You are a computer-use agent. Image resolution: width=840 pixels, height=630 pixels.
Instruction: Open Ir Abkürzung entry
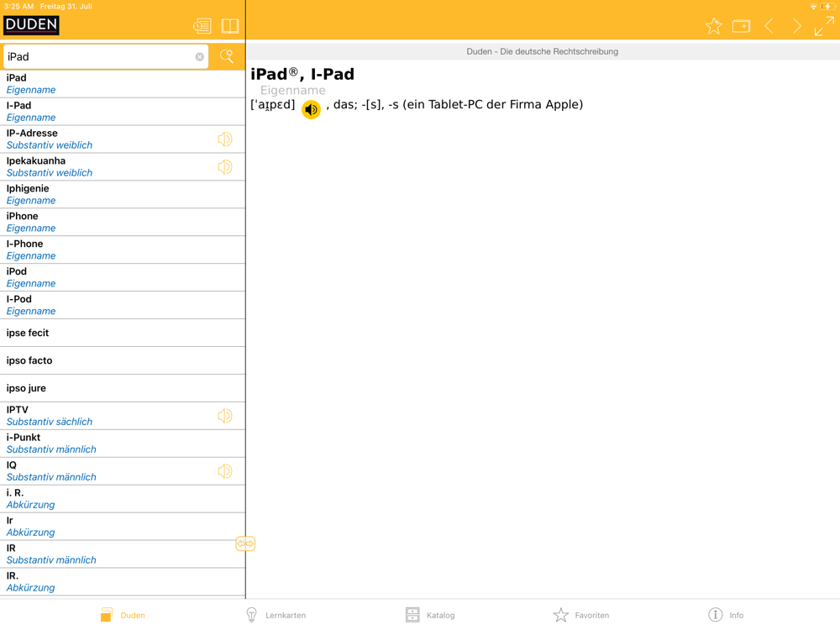123,527
